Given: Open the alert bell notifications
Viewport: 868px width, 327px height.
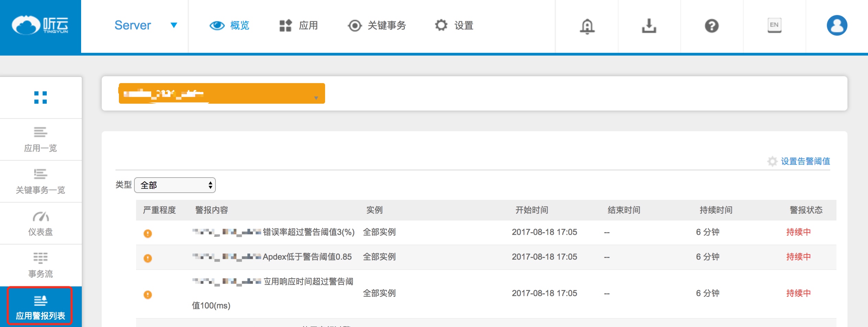Looking at the screenshot, I should click(587, 26).
